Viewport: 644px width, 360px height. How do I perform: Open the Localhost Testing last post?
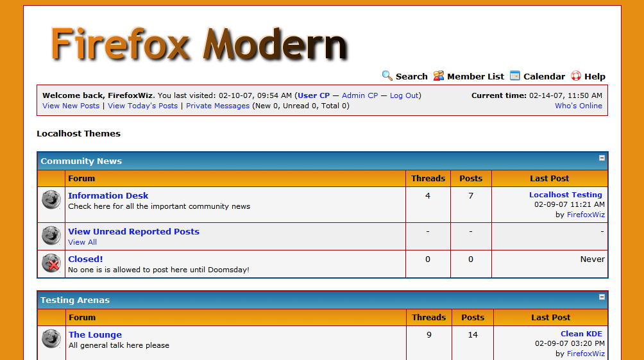[565, 195]
